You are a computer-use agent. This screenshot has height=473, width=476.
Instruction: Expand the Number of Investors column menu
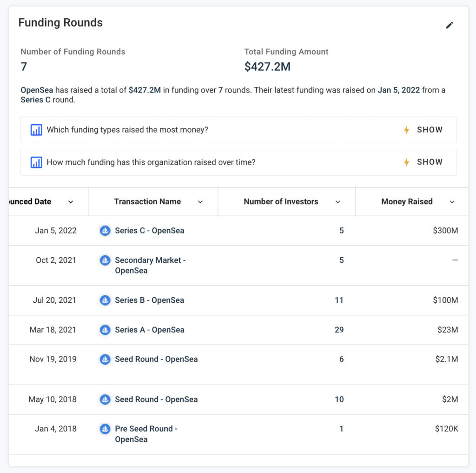pyautogui.click(x=338, y=202)
